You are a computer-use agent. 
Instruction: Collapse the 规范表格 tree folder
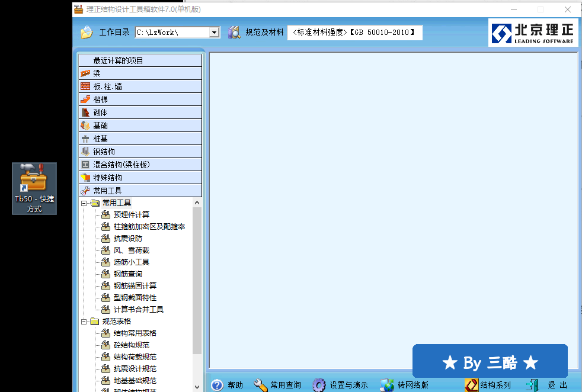coord(84,322)
